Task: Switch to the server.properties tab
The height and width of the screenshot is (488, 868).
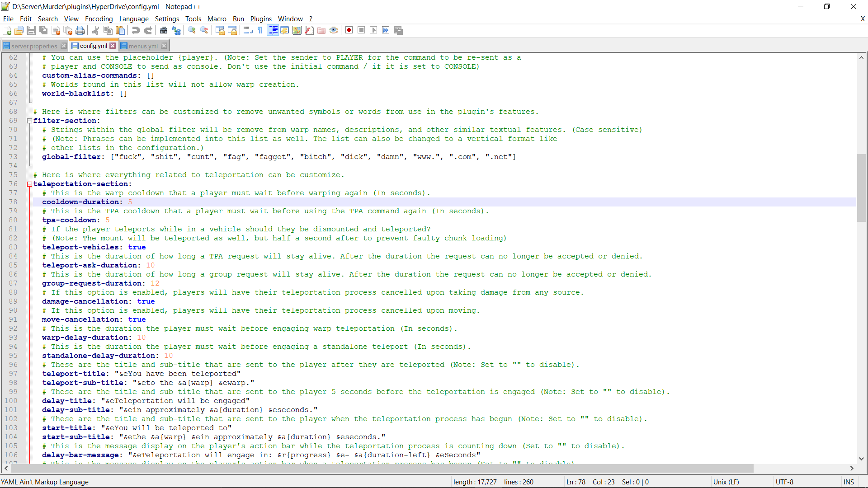Action: pyautogui.click(x=34, y=46)
